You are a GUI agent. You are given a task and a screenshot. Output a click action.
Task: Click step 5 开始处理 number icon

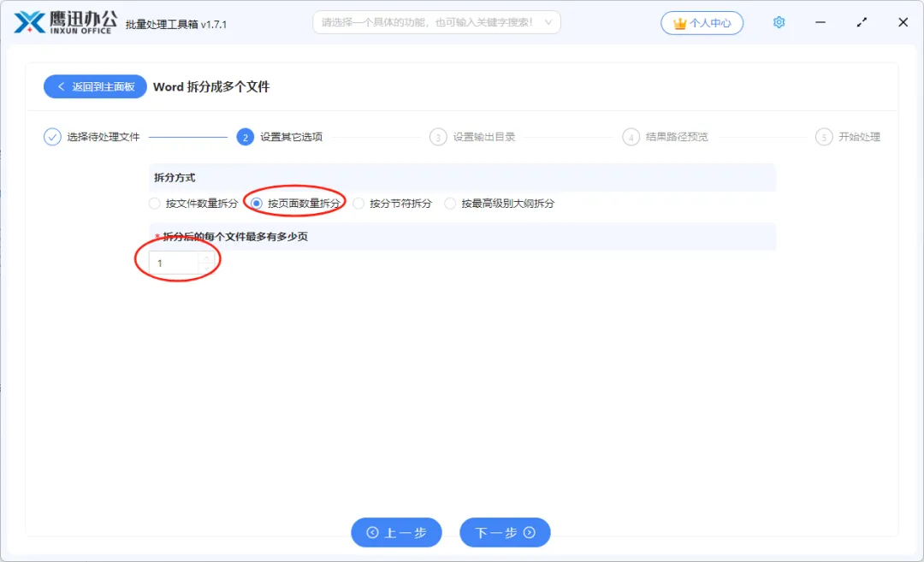tap(824, 137)
